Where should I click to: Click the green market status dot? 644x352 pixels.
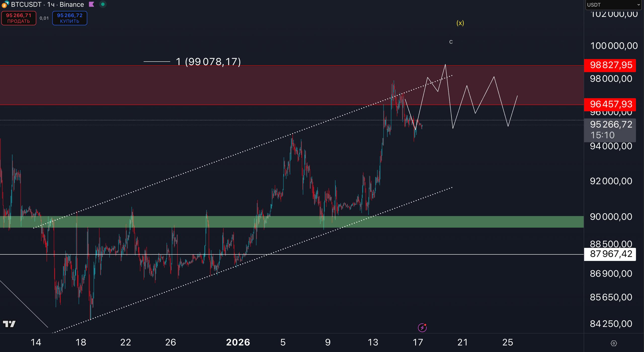[x=103, y=4]
